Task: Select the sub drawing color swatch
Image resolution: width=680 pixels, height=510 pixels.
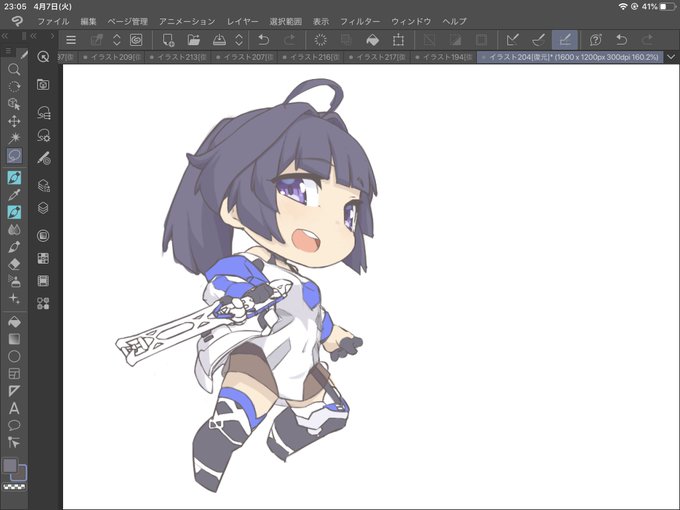Action: coord(20,474)
